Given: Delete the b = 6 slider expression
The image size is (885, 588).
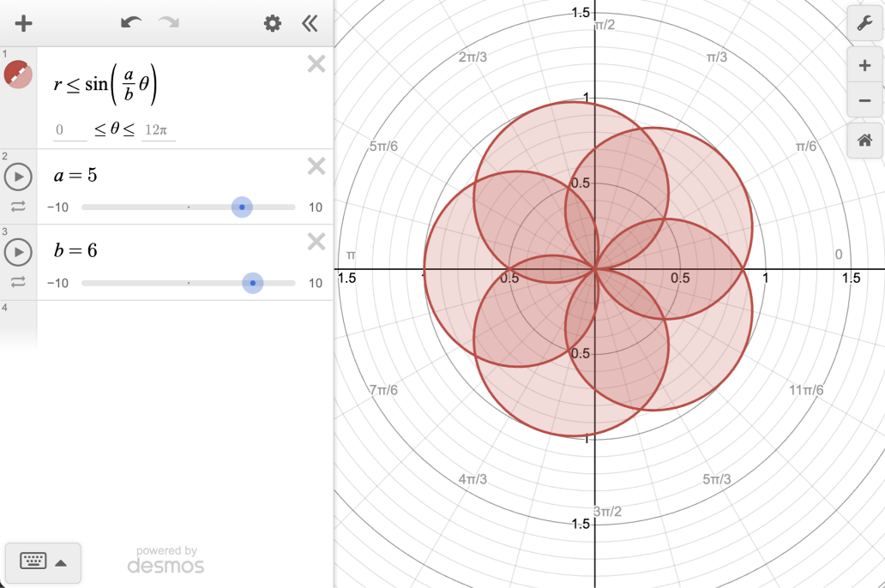Looking at the screenshot, I should (x=316, y=242).
